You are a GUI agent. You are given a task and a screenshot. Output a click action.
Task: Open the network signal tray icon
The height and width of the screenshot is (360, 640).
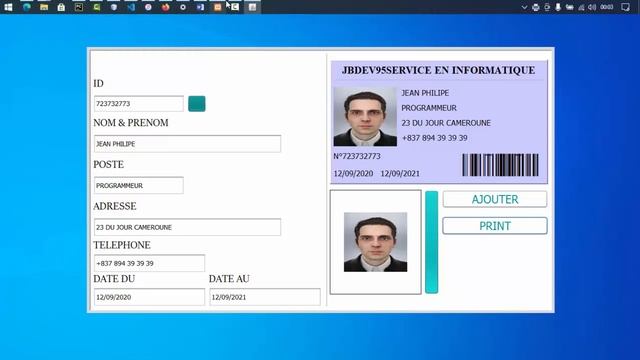(581, 7)
